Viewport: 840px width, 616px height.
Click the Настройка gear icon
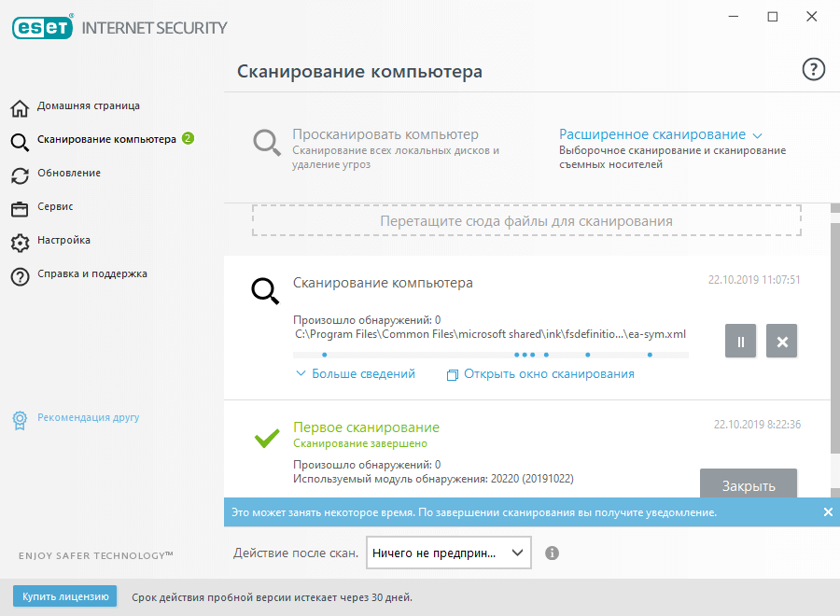[x=20, y=243]
